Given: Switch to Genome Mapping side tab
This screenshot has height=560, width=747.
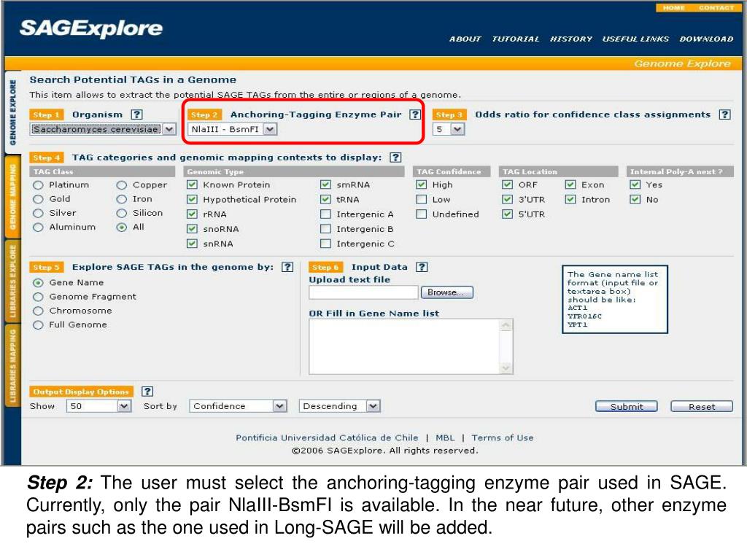Looking at the screenshot, I should click(x=12, y=197).
